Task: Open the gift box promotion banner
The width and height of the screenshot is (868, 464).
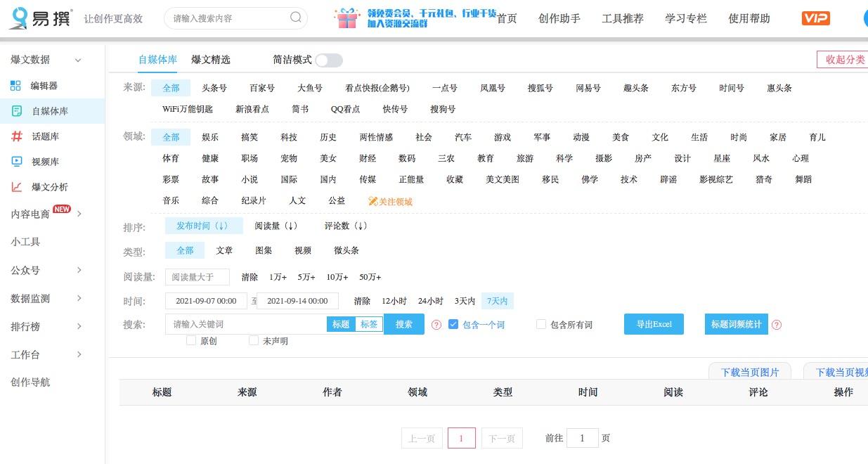Action: pos(415,18)
